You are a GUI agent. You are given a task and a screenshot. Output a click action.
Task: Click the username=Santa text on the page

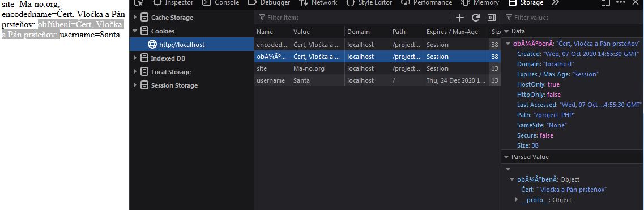(90, 35)
